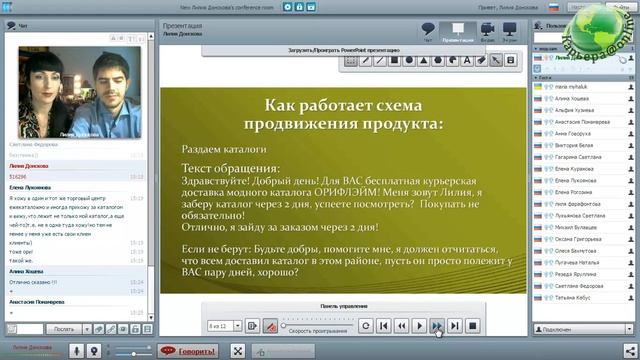Collapse the guests group in user list
Image resolution: width=640 pixels, height=360 pixels.
point(536,77)
